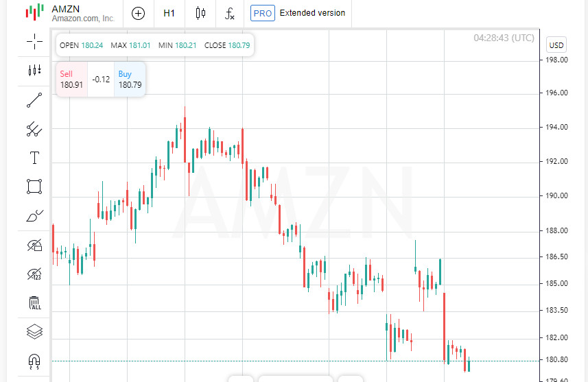This screenshot has height=382, width=588.
Task: Click the 198.00 price axis label
Action: [556, 60]
